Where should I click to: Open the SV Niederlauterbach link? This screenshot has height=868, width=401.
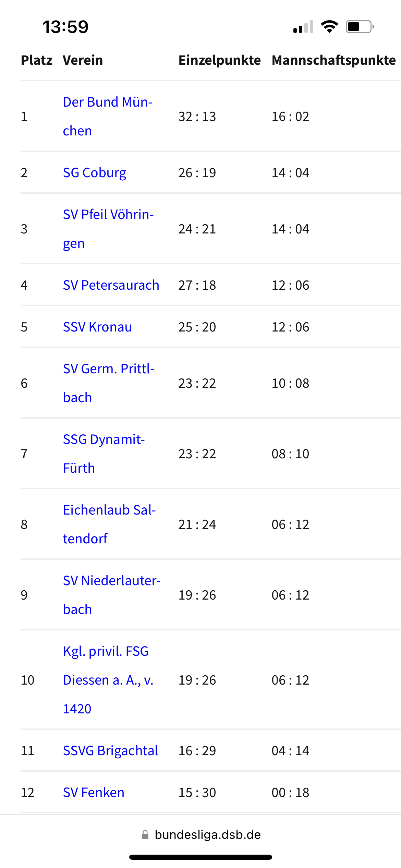tap(111, 581)
